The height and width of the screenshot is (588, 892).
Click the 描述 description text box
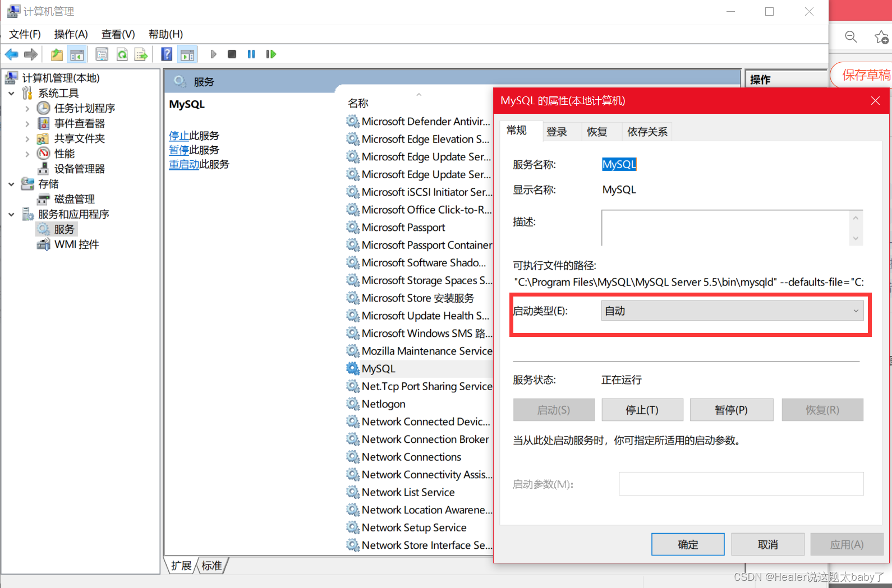(x=727, y=228)
